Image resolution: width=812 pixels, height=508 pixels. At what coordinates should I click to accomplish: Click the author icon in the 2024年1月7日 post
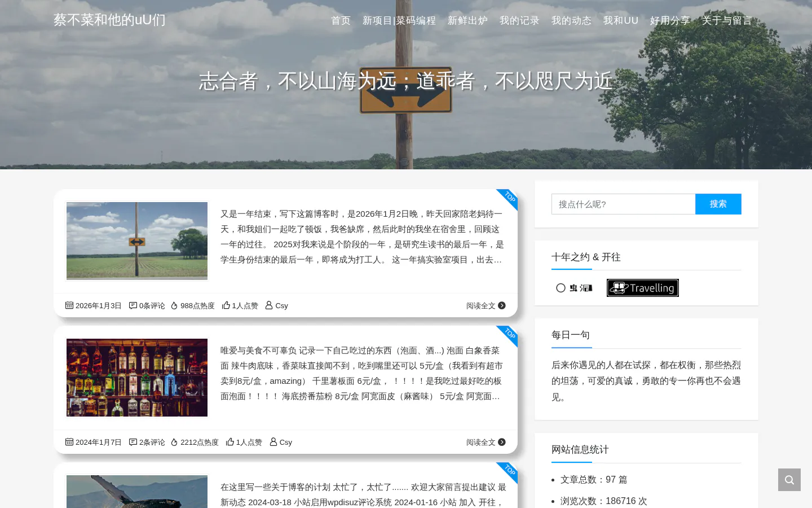tap(273, 442)
